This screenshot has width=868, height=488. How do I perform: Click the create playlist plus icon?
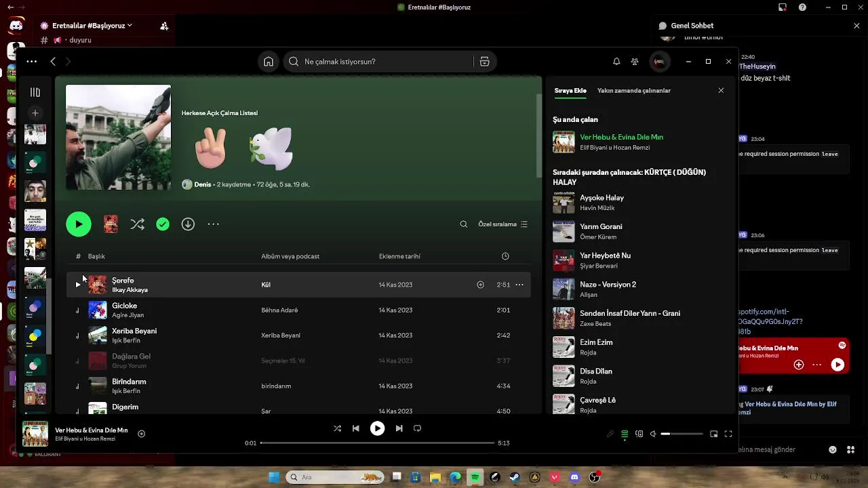pyautogui.click(x=35, y=113)
